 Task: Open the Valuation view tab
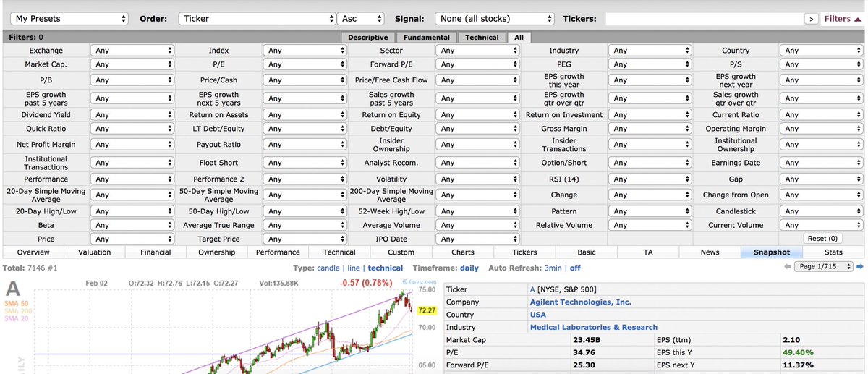tap(95, 252)
